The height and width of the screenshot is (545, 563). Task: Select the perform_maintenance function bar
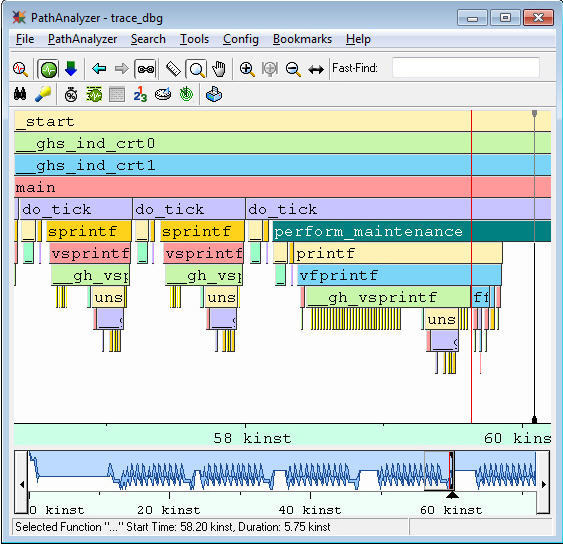coord(411,231)
